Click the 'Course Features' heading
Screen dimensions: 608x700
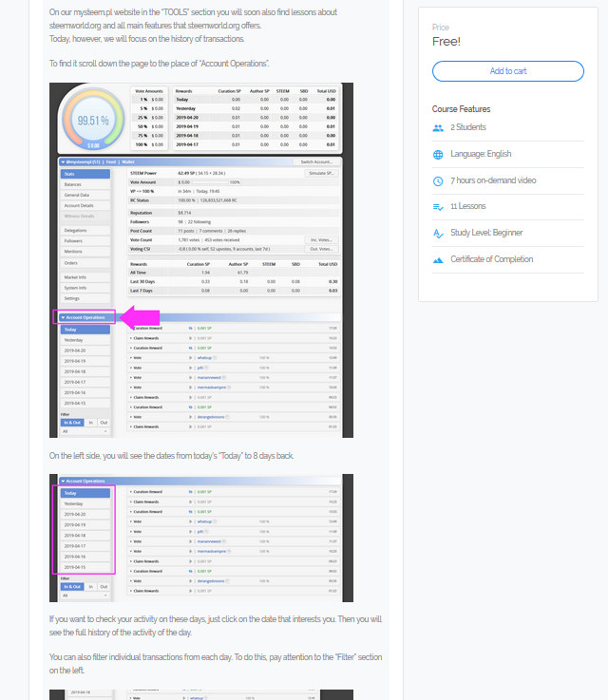[x=461, y=109]
